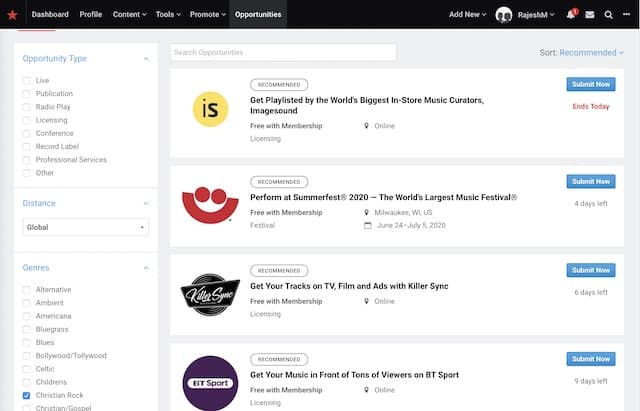Viewport: 640px width, 411px height.
Task: Open the Summerfest smiley logo
Action: (x=210, y=205)
